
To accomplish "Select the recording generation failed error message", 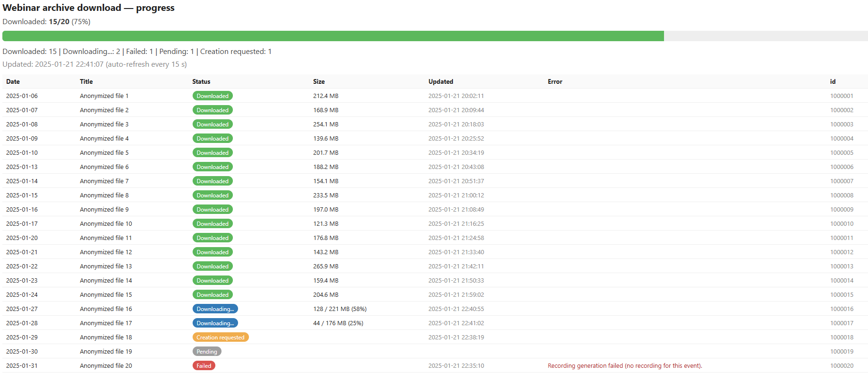I will coord(625,365).
